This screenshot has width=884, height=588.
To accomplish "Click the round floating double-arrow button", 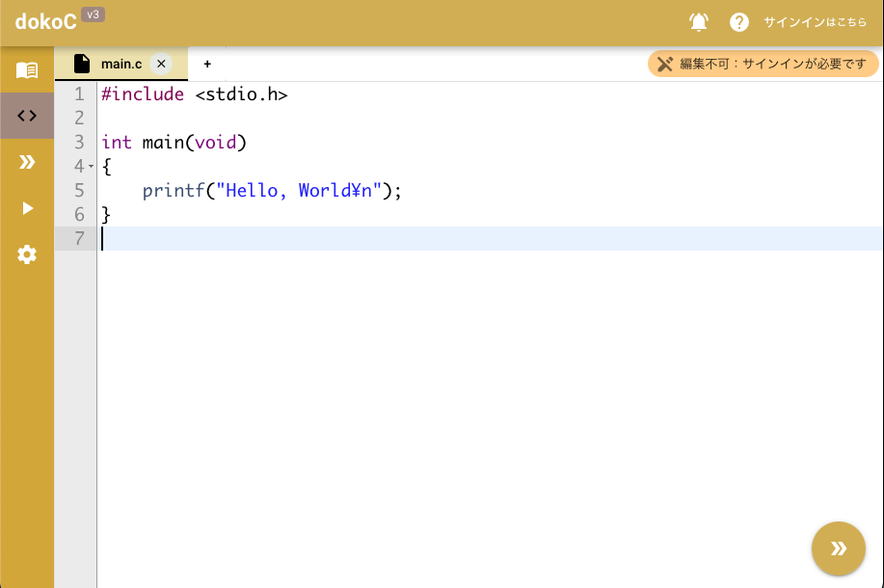I will [x=839, y=548].
